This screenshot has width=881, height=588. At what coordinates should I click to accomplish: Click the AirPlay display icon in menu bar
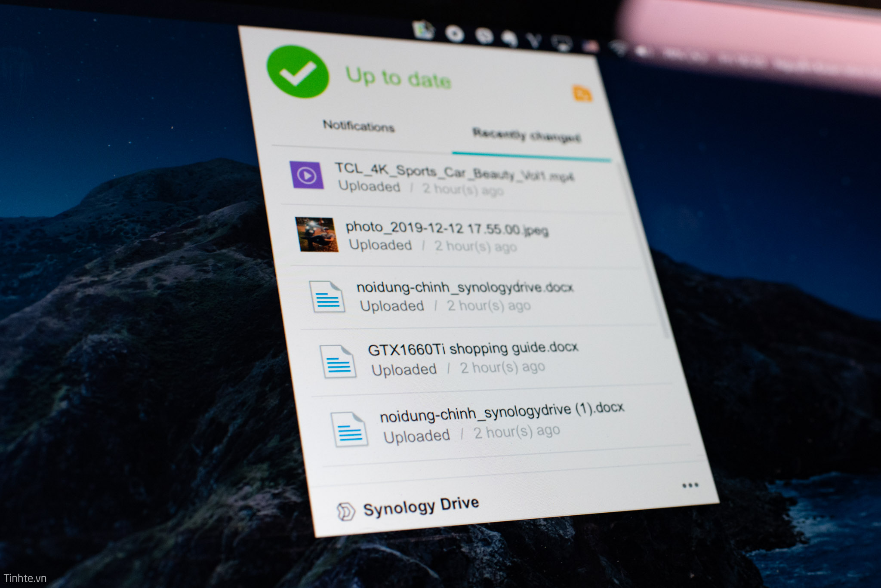pyautogui.click(x=562, y=43)
